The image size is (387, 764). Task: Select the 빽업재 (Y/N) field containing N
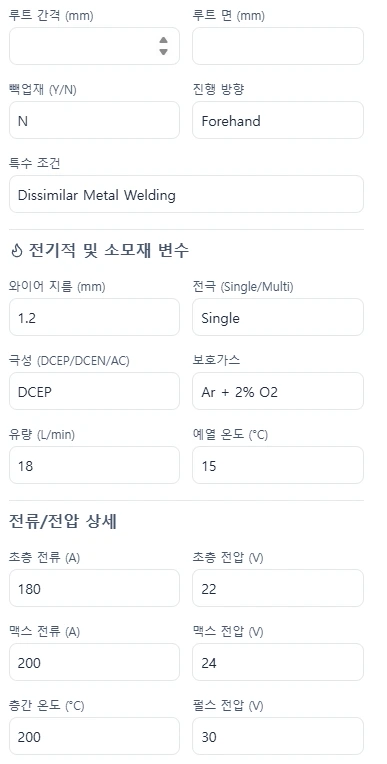pyautogui.click(x=95, y=120)
